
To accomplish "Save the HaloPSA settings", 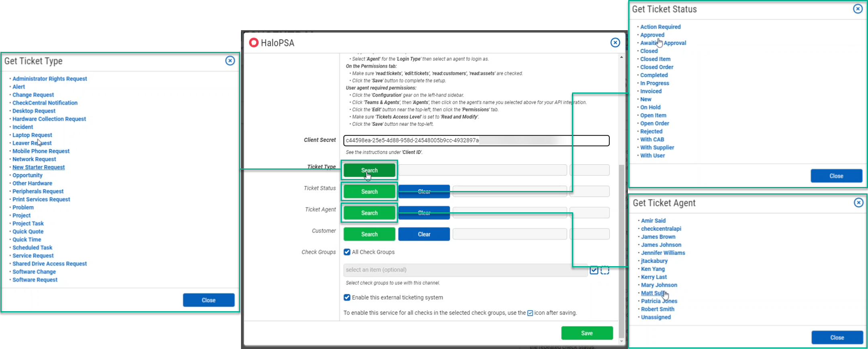I will tap(586, 333).
